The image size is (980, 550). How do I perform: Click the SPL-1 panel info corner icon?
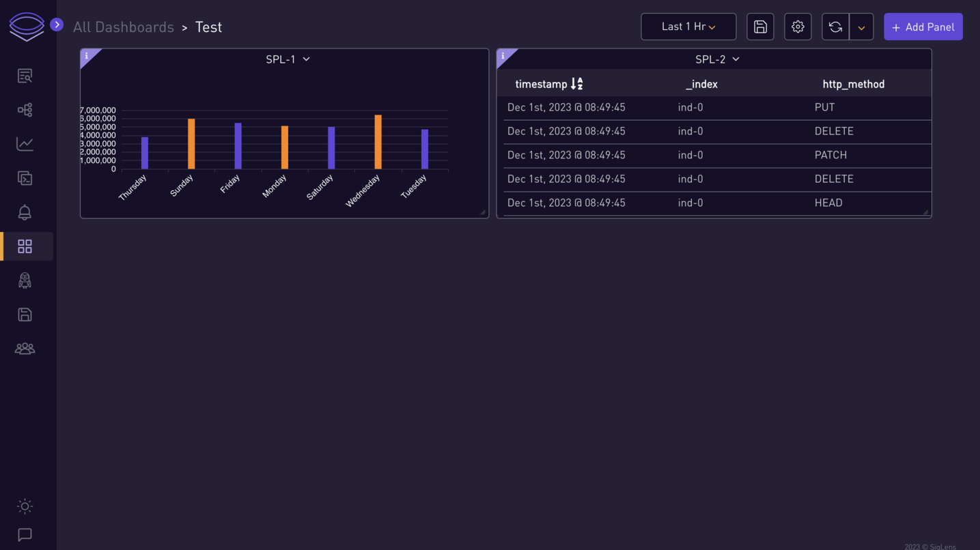[87, 55]
